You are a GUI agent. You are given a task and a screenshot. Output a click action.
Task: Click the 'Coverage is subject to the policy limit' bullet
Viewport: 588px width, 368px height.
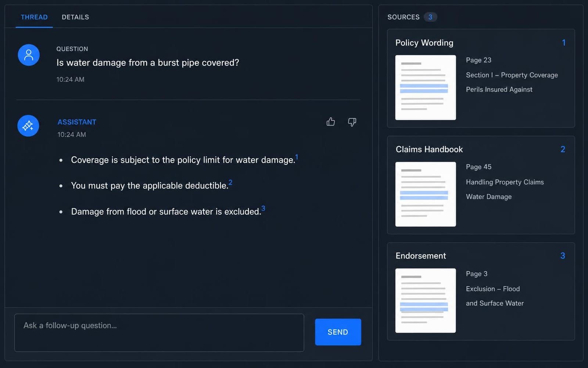183,160
